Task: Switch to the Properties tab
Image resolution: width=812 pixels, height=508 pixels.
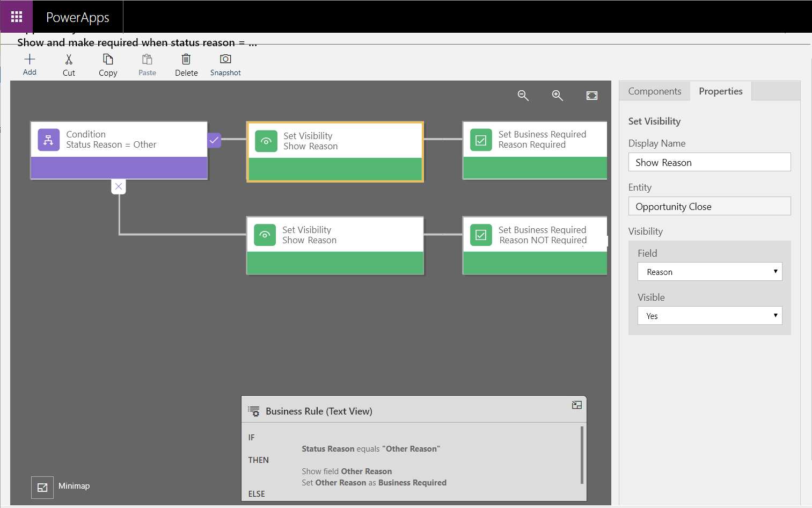Action: (x=721, y=91)
